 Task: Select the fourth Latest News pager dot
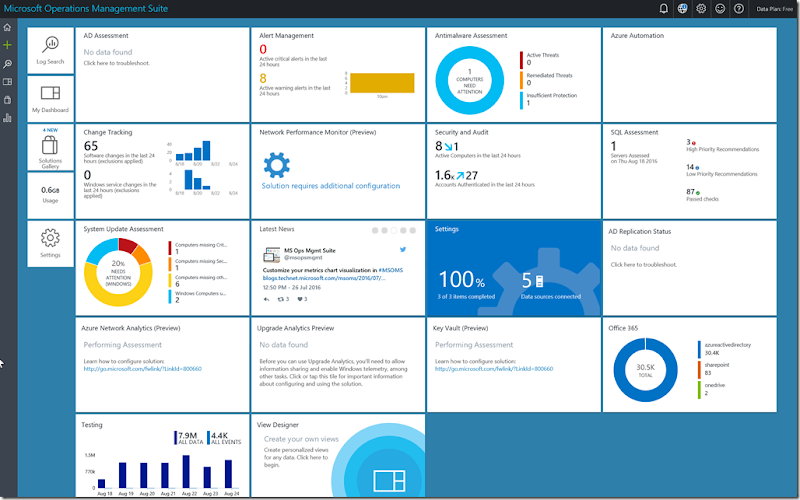(403, 231)
